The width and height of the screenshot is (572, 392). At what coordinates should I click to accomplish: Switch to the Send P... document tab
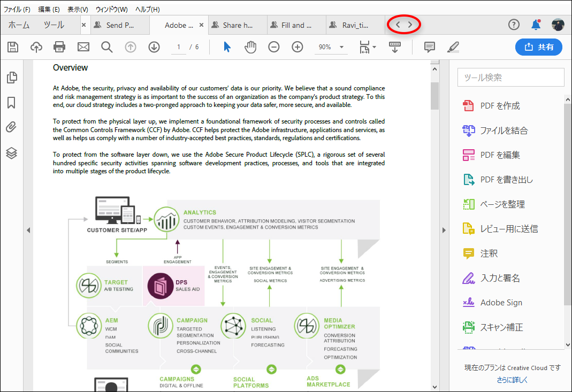[x=120, y=25]
